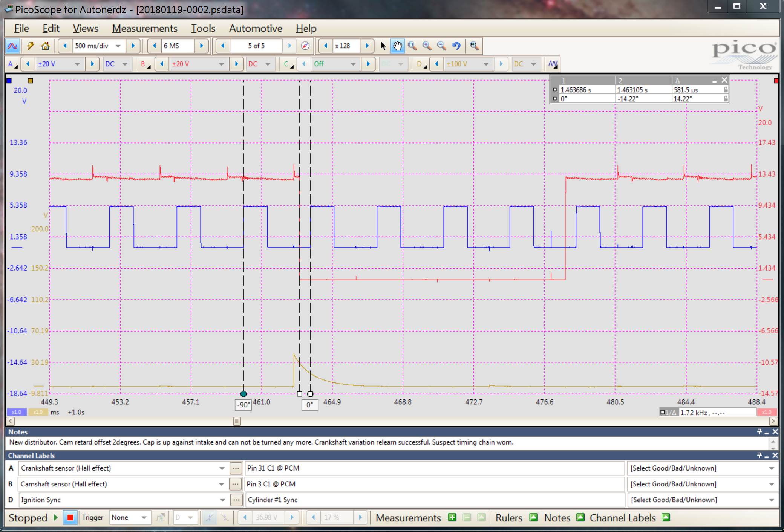Image resolution: width=784 pixels, height=532 pixels.
Task: Open Good/Bad/Unknown dropdown for Channel A
Action: (x=772, y=468)
